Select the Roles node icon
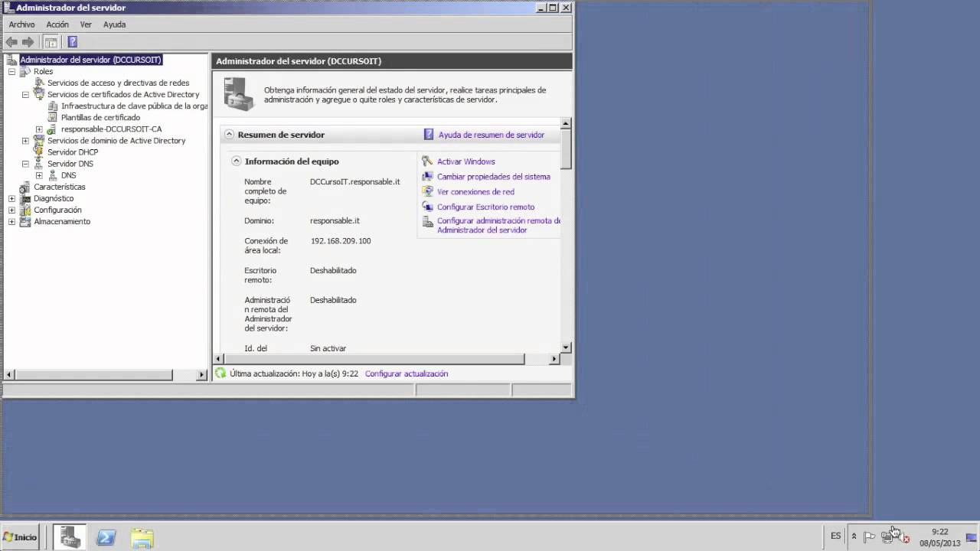Screen dimensions: 980x551 coord(25,71)
